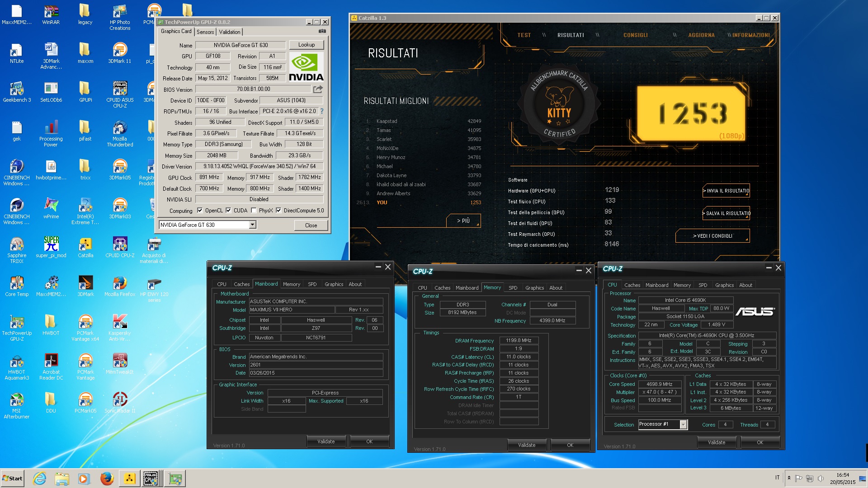Open CPUID ASUS CPU-Z desktop icon

[x=120, y=95]
